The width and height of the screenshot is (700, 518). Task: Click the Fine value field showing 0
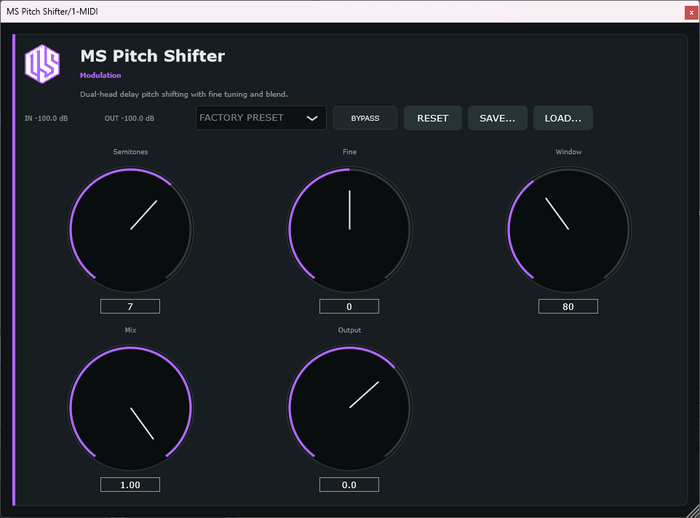coord(349,306)
